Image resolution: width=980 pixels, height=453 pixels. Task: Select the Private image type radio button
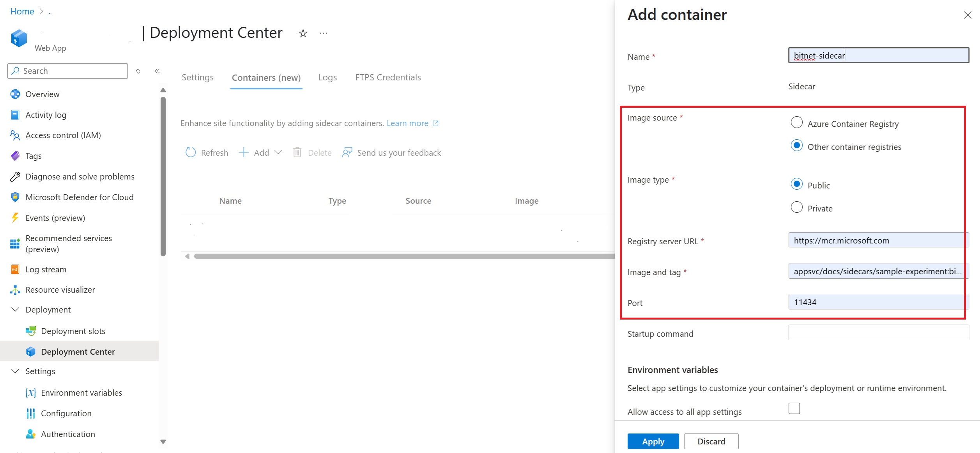pos(796,207)
